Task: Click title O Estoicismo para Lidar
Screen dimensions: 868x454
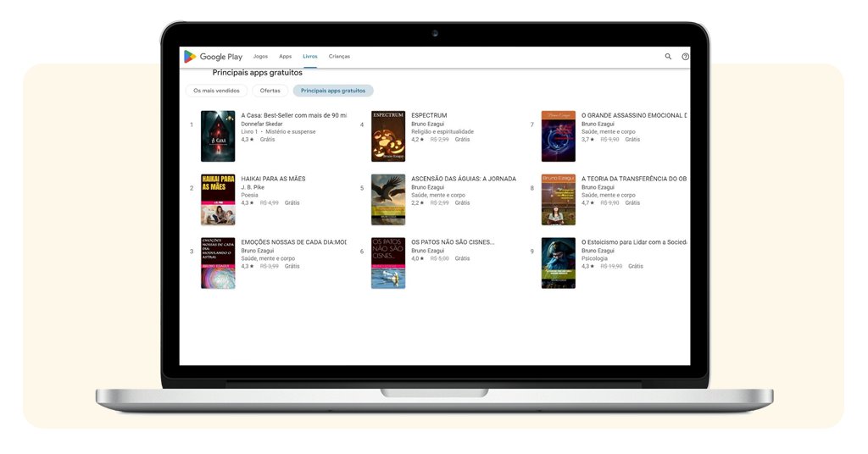Action: 634,242
